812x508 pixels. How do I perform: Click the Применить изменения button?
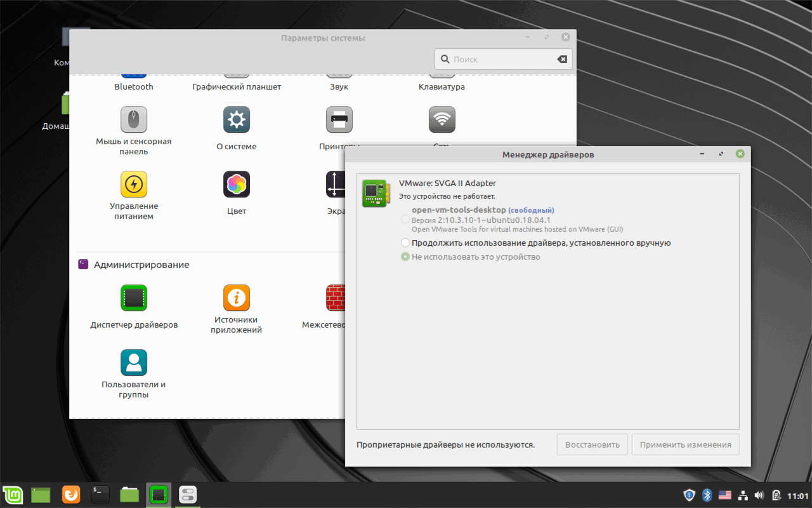coord(685,444)
